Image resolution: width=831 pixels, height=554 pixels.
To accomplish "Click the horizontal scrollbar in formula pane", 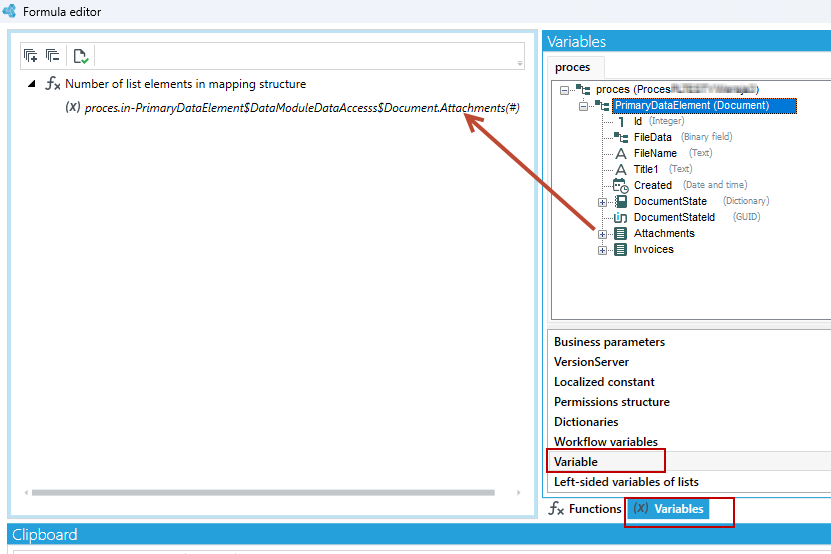I will 263,493.
